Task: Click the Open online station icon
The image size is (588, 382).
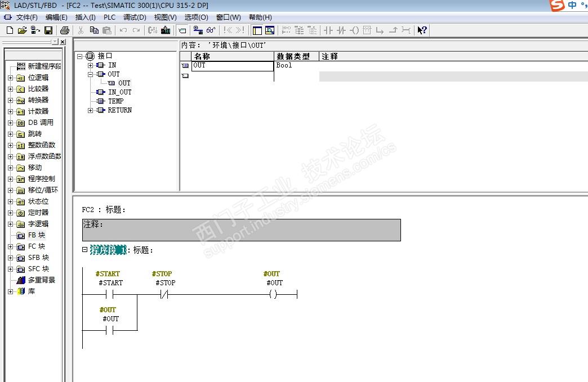Action: coord(35,30)
